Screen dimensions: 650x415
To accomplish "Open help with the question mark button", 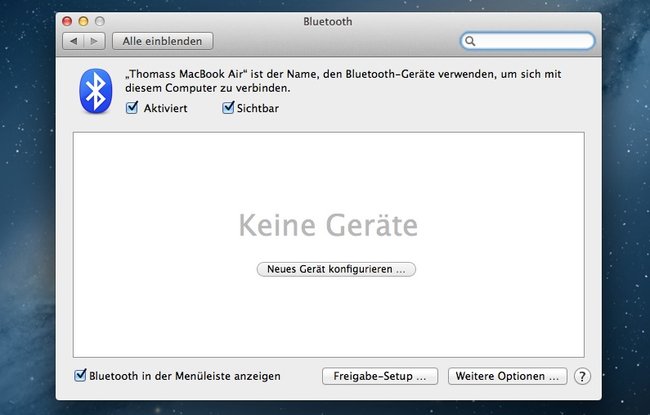I will point(582,376).
